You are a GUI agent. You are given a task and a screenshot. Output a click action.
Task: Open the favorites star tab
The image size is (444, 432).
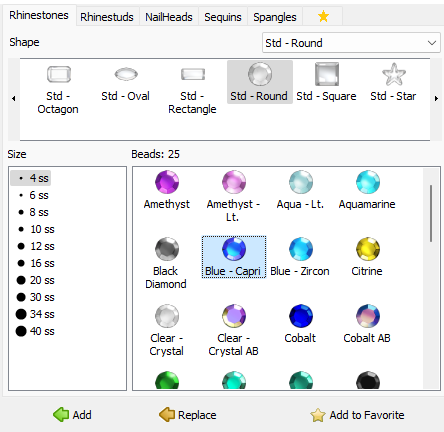[323, 16]
